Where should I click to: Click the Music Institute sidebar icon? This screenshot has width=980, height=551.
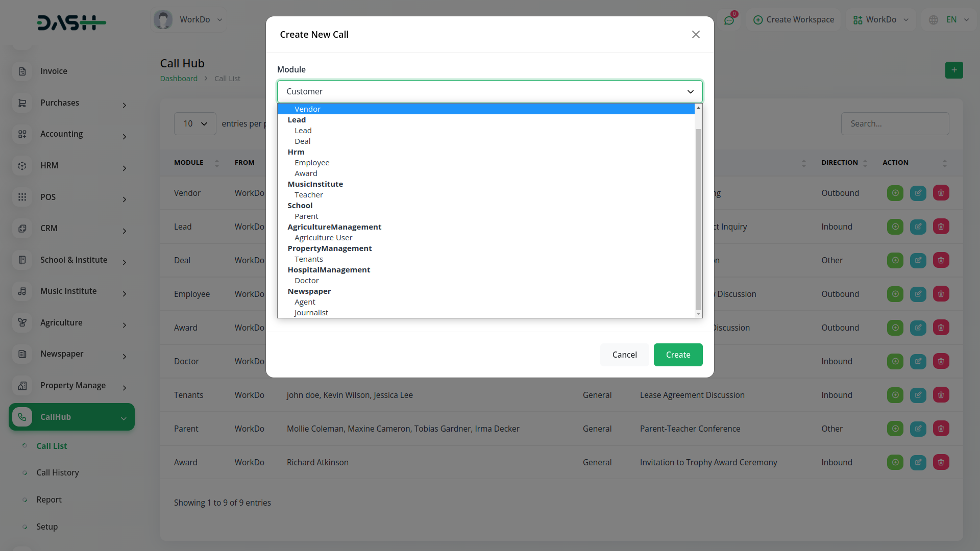[x=22, y=291]
